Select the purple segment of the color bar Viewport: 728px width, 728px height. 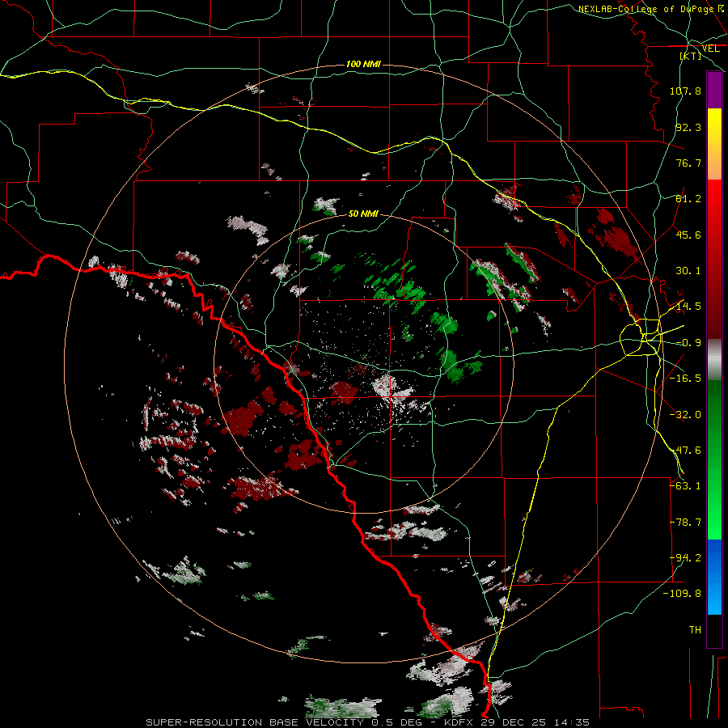(714, 90)
